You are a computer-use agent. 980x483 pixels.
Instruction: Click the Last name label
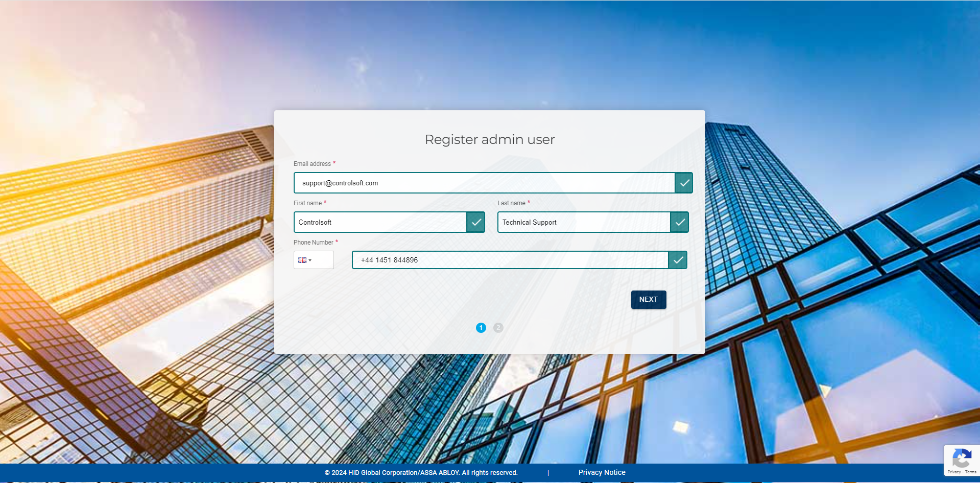[x=511, y=203]
